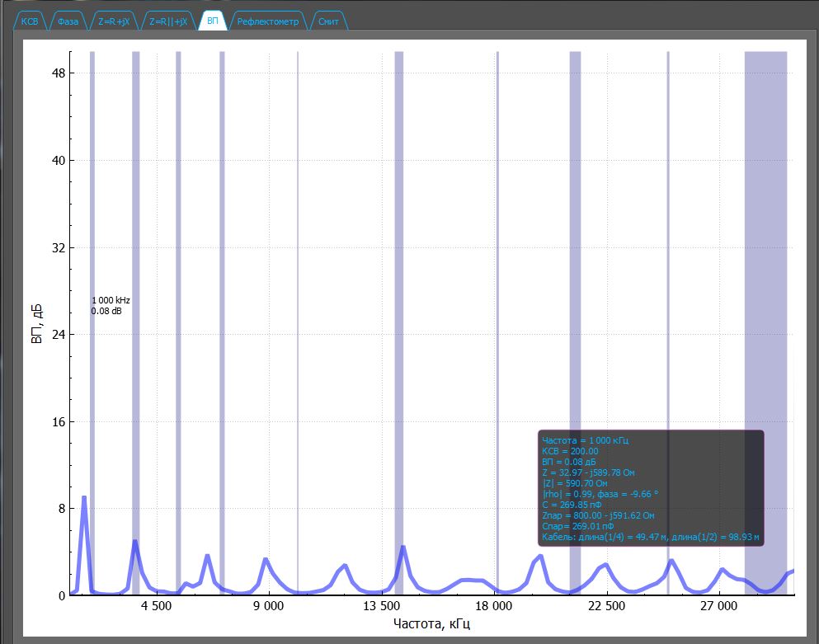This screenshot has height=644, width=819.
Task: Click the shaded band near 14 000 кГц
Action: [399, 247]
